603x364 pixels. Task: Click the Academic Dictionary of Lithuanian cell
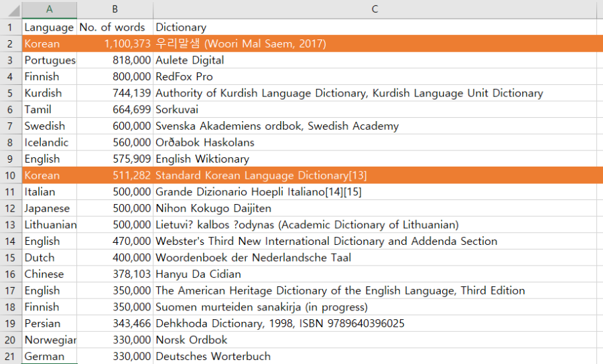coord(375,225)
